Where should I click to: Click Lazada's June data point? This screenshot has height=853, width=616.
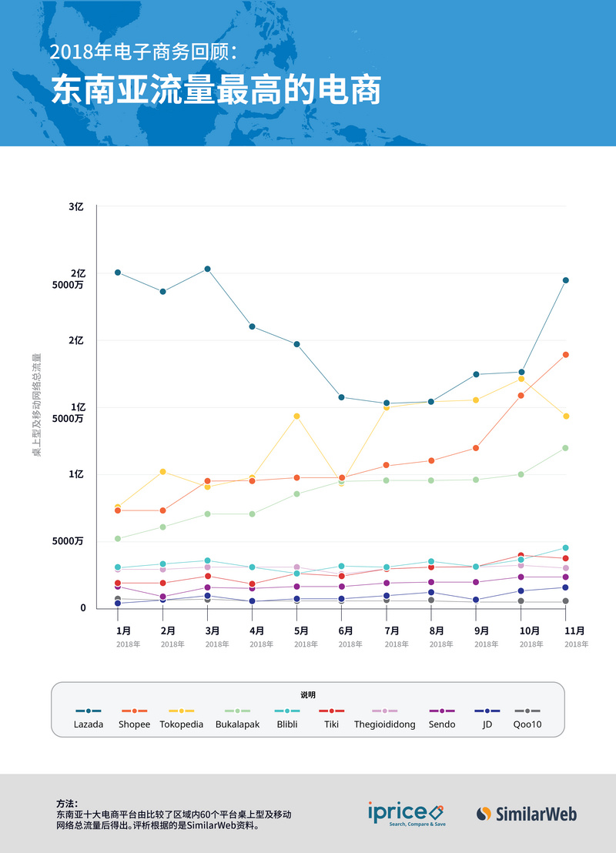click(341, 397)
